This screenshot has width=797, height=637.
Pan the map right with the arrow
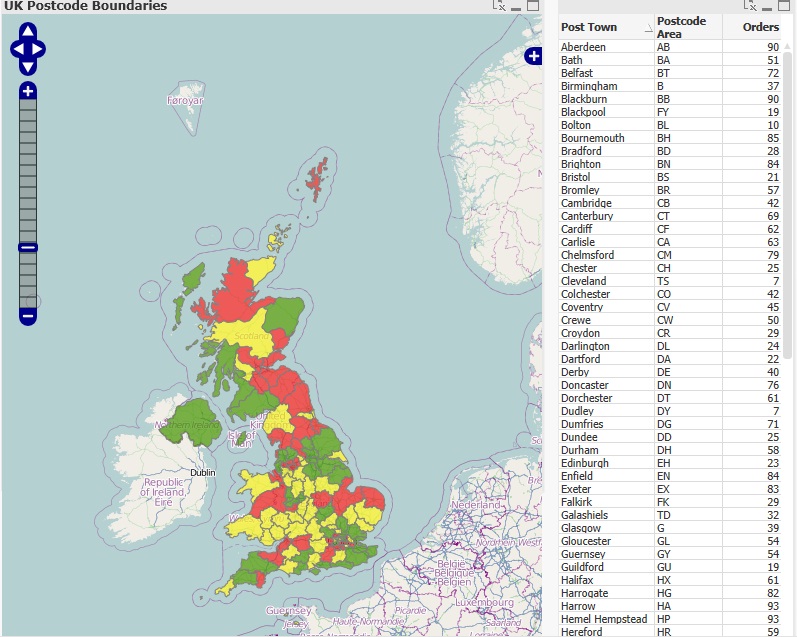[x=39, y=49]
